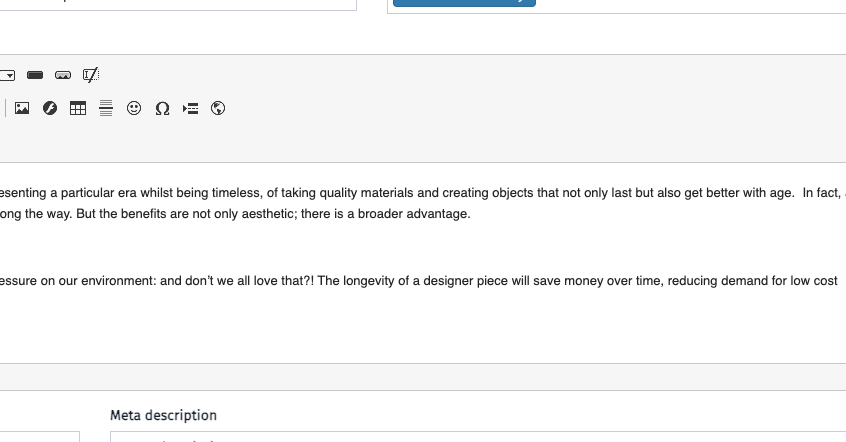
Task: Insert a form button element
Action: coord(35,75)
